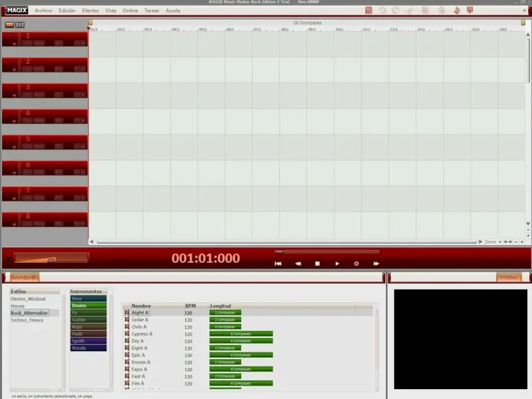532x399 pixels.
Task: Switch to arranger view orange icon
Action: click(9, 25)
